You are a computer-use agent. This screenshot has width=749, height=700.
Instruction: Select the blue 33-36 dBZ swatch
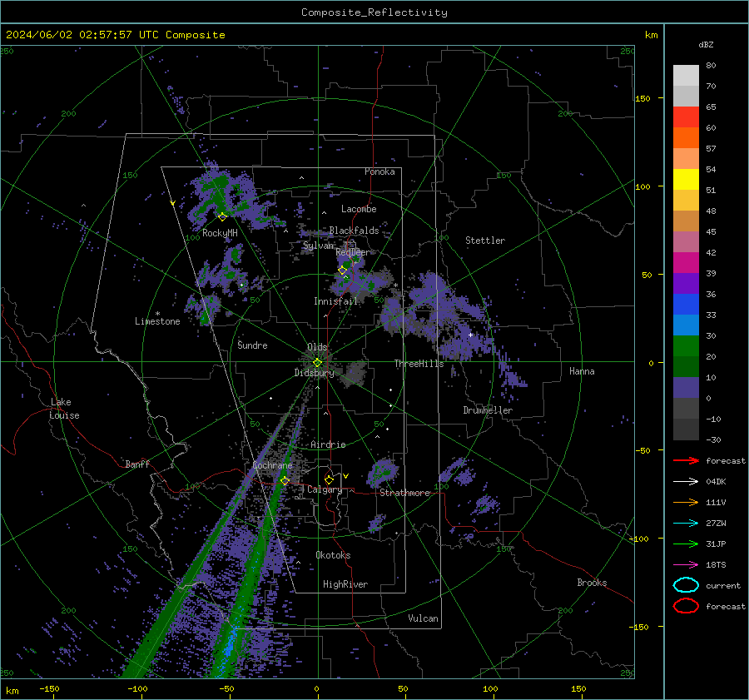[x=686, y=305]
